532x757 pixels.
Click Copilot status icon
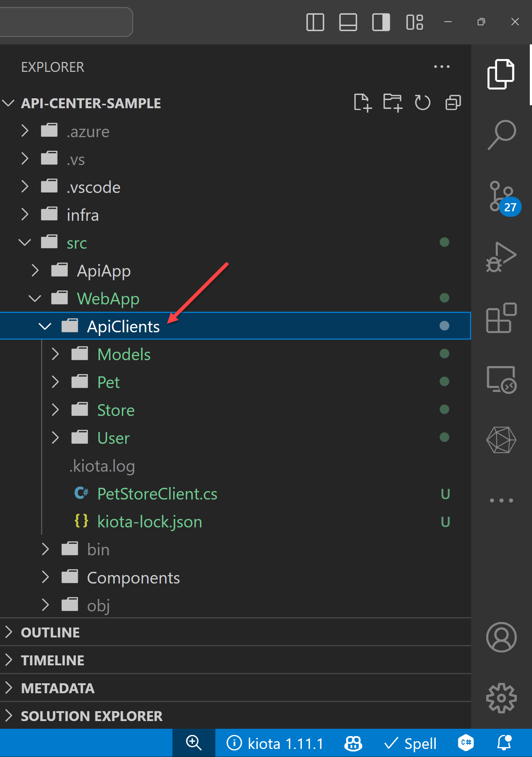click(353, 743)
